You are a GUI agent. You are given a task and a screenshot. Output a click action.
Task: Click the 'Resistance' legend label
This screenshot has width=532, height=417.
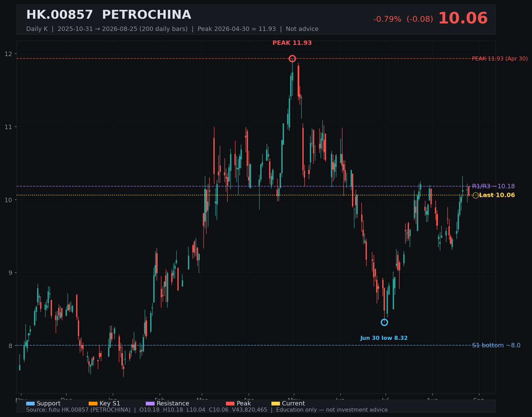(173, 403)
